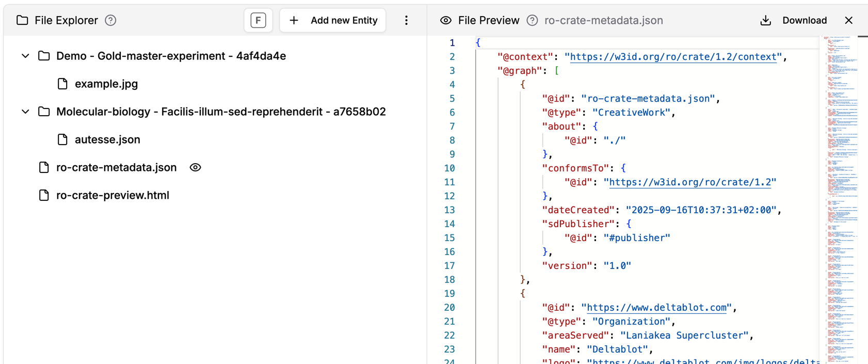Click the file icon beside ro-crate-preview.html

pos(44,195)
